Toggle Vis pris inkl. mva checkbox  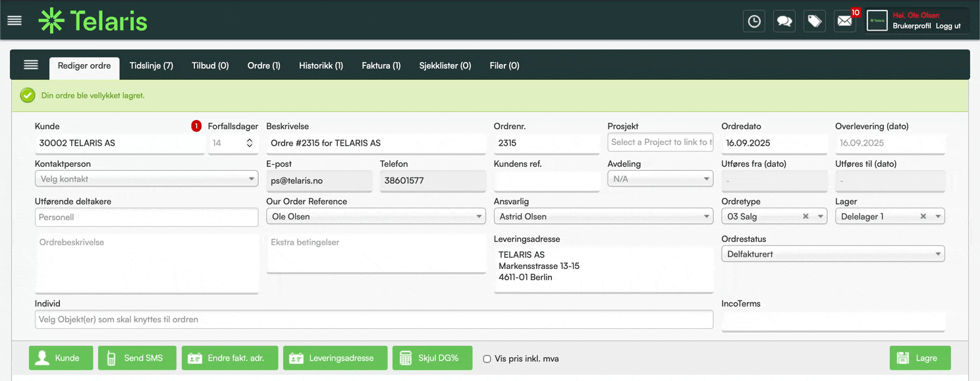[x=487, y=359]
